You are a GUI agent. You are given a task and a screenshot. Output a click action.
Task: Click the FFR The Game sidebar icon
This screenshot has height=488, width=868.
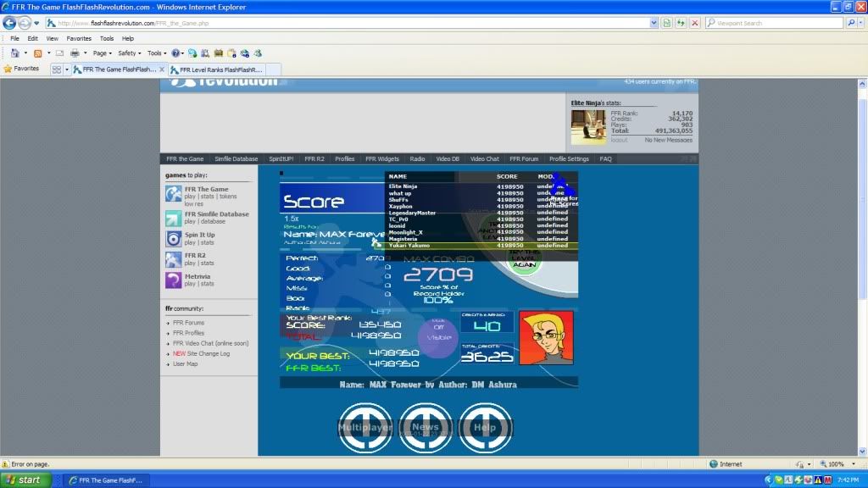coord(173,194)
